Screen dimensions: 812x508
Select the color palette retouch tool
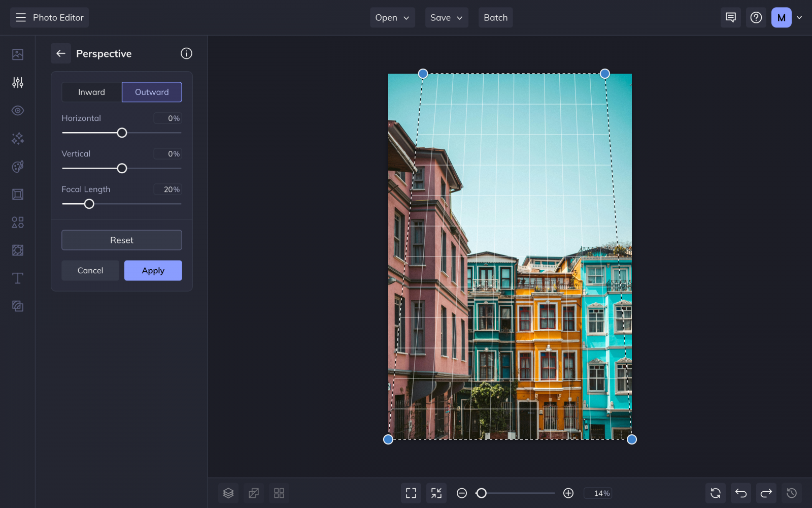[17, 166]
